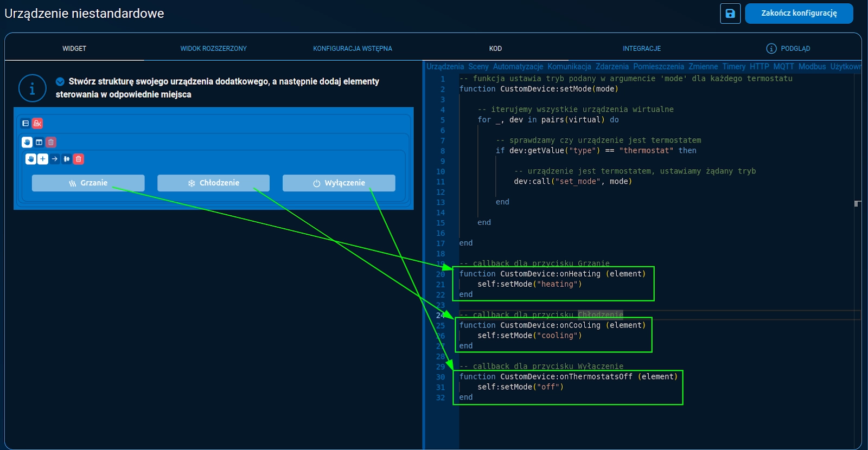Viewport: 868px width, 450px height.
Task: Open the Urządzenia menu in code editor
Action: tap(445, 67)
